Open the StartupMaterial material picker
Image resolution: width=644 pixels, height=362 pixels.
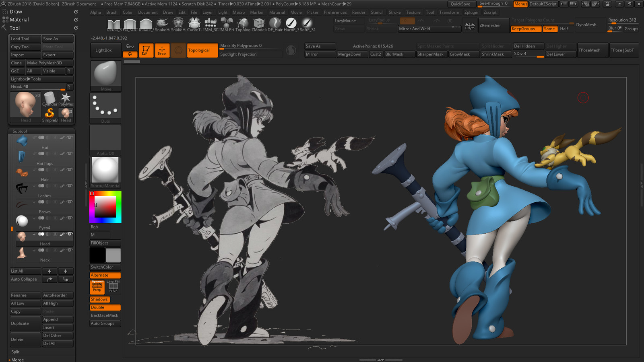105,172
